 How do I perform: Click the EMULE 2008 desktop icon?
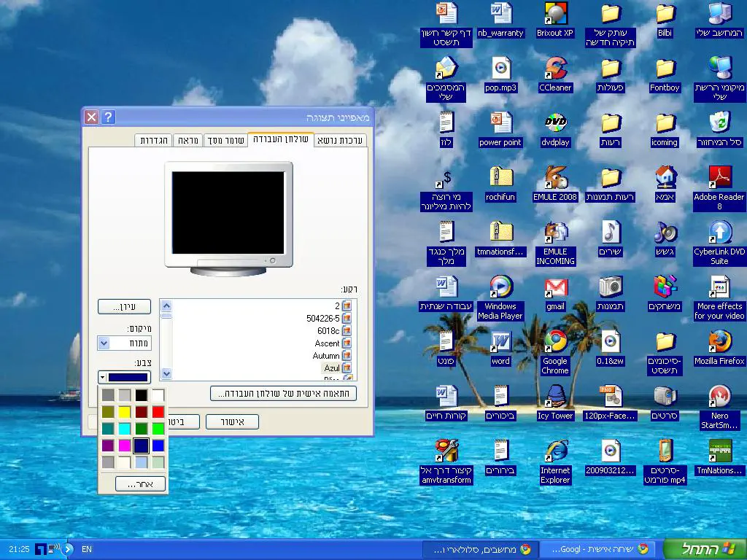click(x=555, y=178)
